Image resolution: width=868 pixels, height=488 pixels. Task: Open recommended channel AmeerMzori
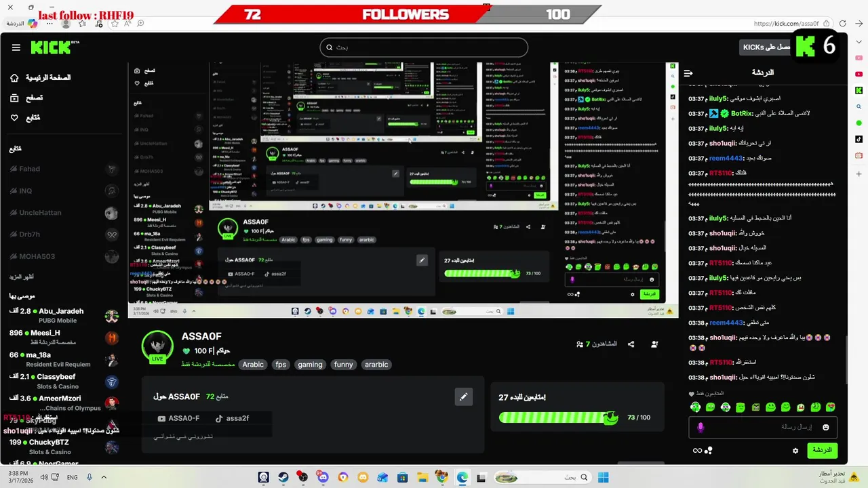tap(64, 403)
